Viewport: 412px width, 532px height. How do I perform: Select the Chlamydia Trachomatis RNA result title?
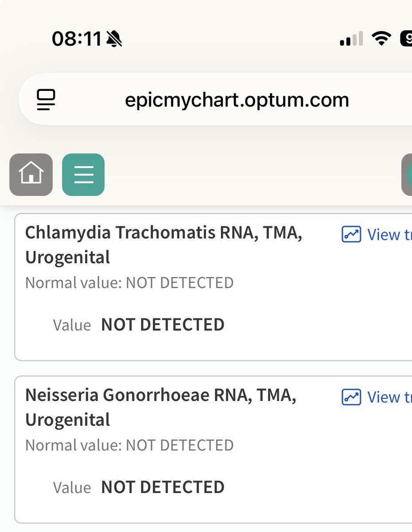click(x=163, y=245)
